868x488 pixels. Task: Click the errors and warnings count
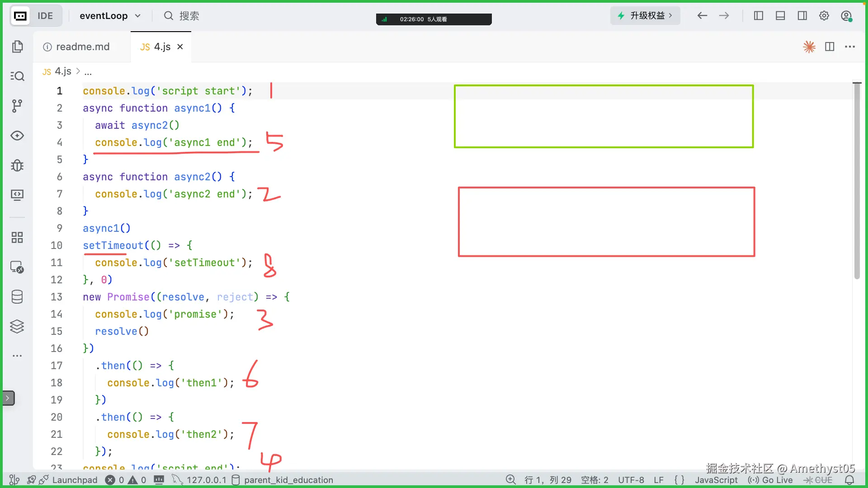(x=126, y=480)
